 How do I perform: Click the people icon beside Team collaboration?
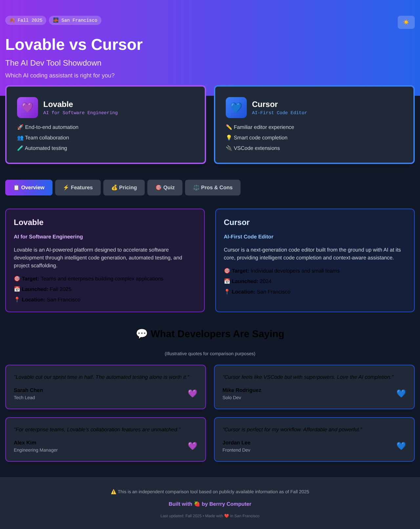point(20,138)
